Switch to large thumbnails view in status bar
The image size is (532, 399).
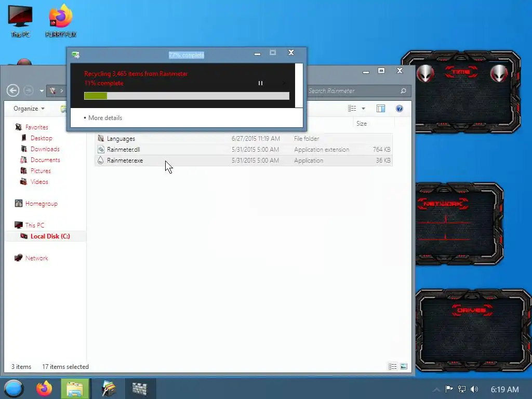[x=404, y=366]
